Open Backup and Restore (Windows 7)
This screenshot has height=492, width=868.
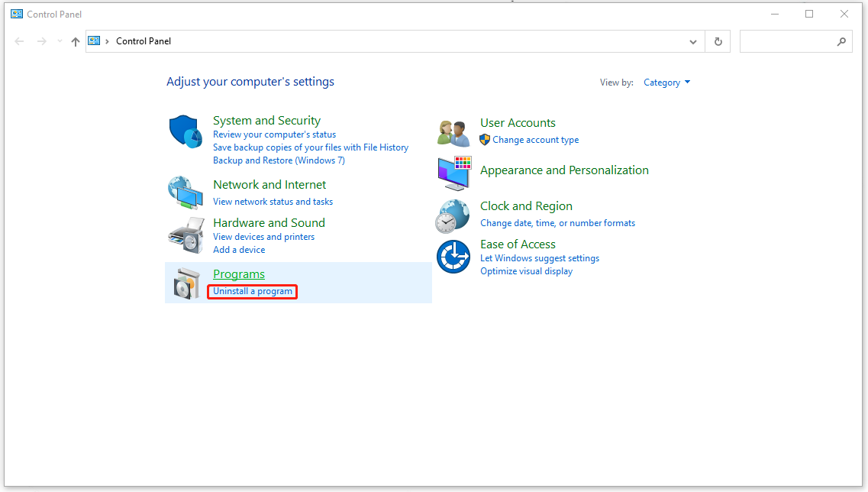click(x=279, y=160)
